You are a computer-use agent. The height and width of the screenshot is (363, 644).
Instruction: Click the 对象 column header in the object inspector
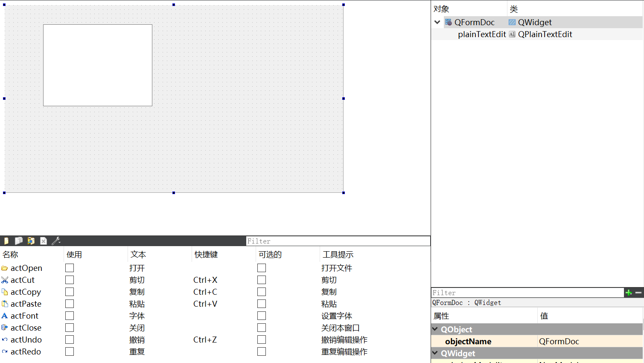(x=469, y=9)
